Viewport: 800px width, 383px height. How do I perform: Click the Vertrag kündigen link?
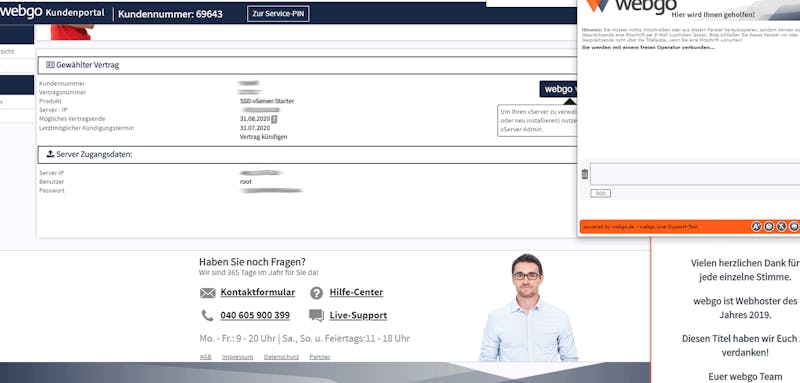[x=263, y=137]
